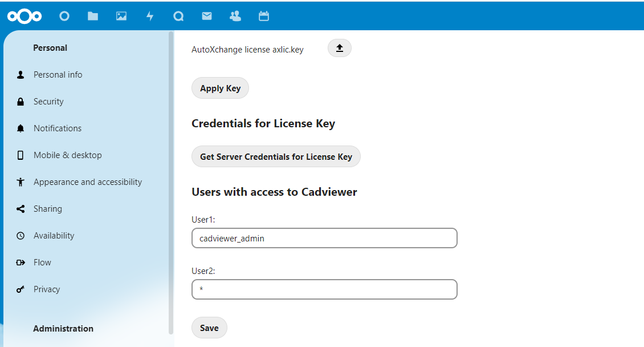Image resolution: width=644 pixels, height=347 pixels.
Task: Click the Appearance and accessibility figure icon
Action: click(21, 181)
